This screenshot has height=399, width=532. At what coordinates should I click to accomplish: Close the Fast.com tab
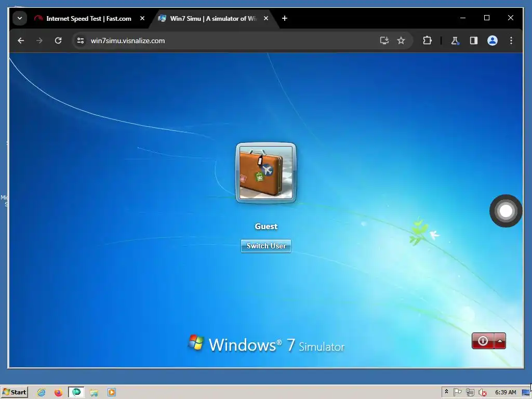pos(142,18)
